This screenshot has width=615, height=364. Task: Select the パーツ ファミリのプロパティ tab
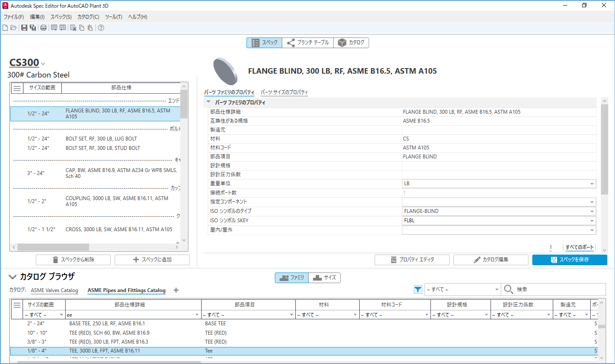pos(229,92)
